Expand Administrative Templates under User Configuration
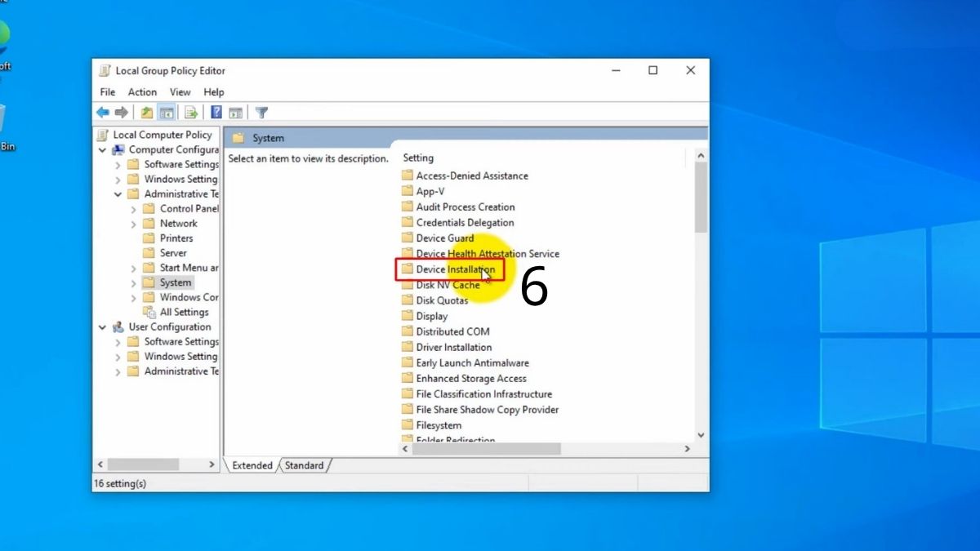 (118, 371)
